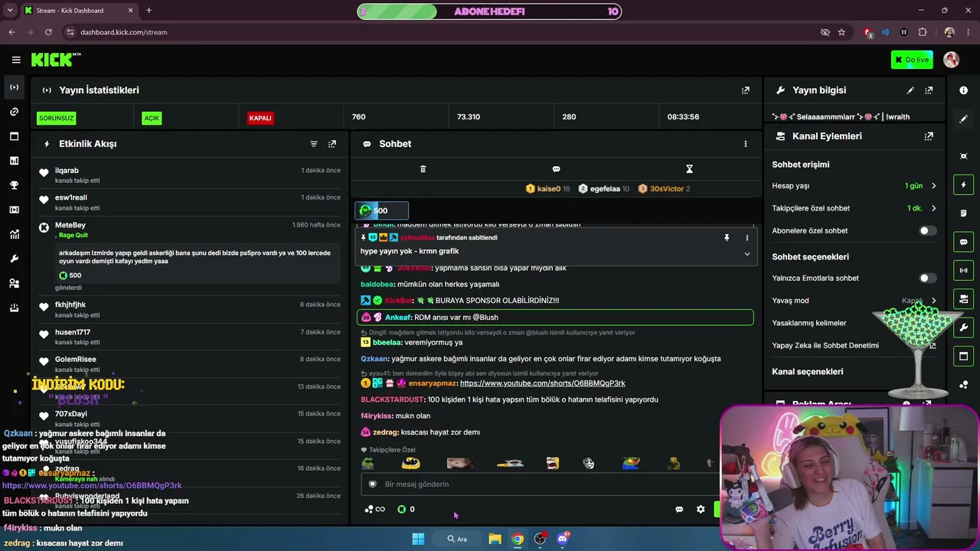The height and width of the screenshot is (551, 980).
Task: Reload the page in Chrome
Action: coord(48,32)
